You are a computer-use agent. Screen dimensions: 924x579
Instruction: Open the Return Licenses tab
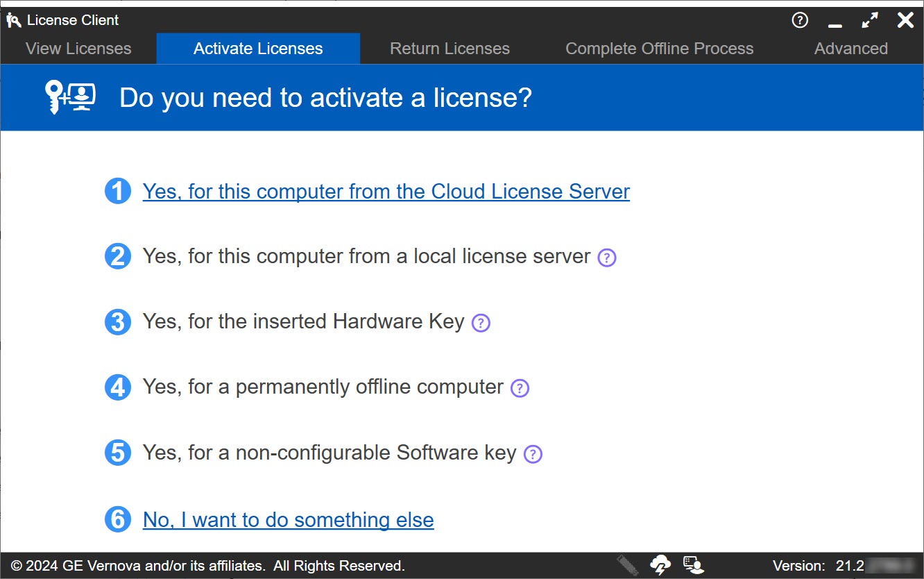(x=450, y=49)
